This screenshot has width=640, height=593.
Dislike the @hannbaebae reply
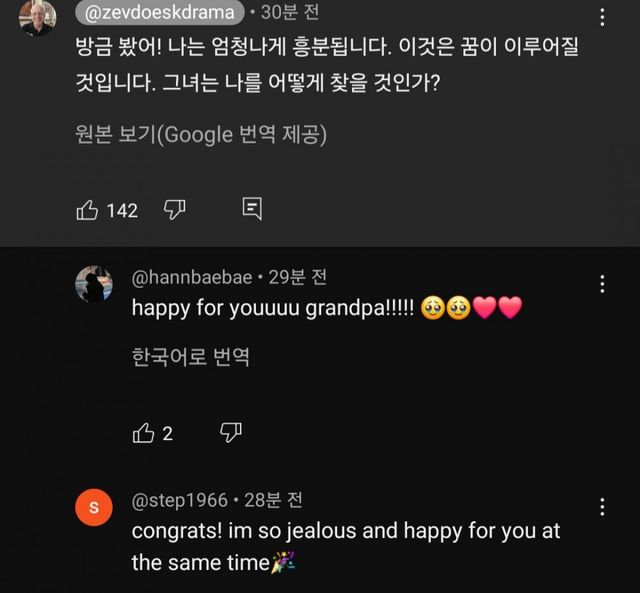[231, 433]
